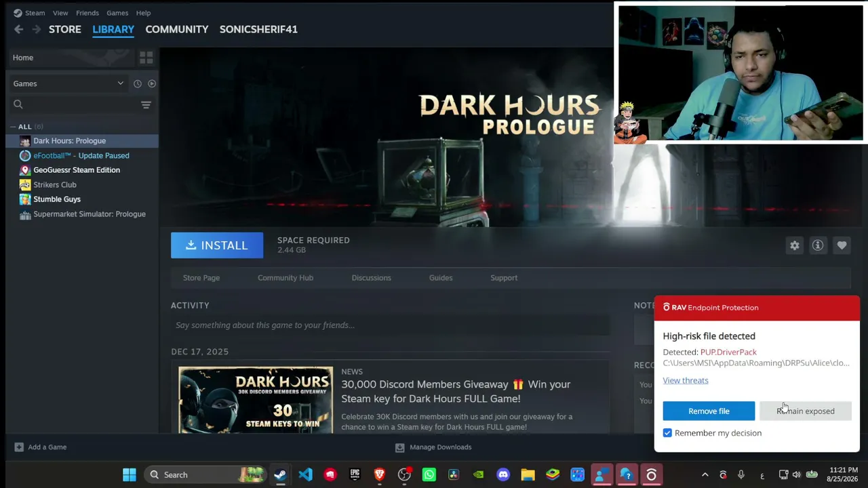
Task: Open the Steam menu
Action: click(35, 13)
